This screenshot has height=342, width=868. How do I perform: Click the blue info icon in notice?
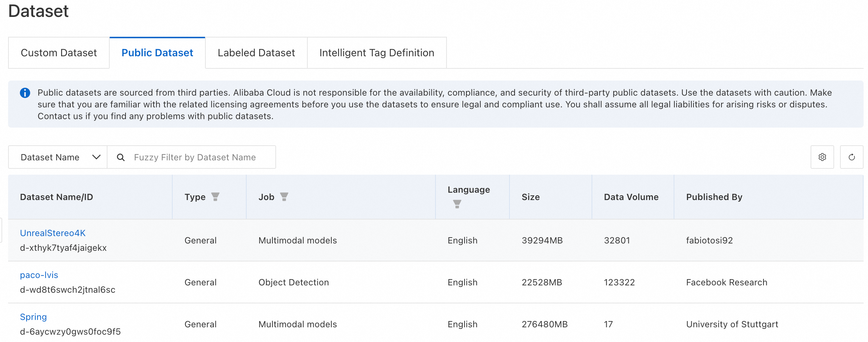25,93
